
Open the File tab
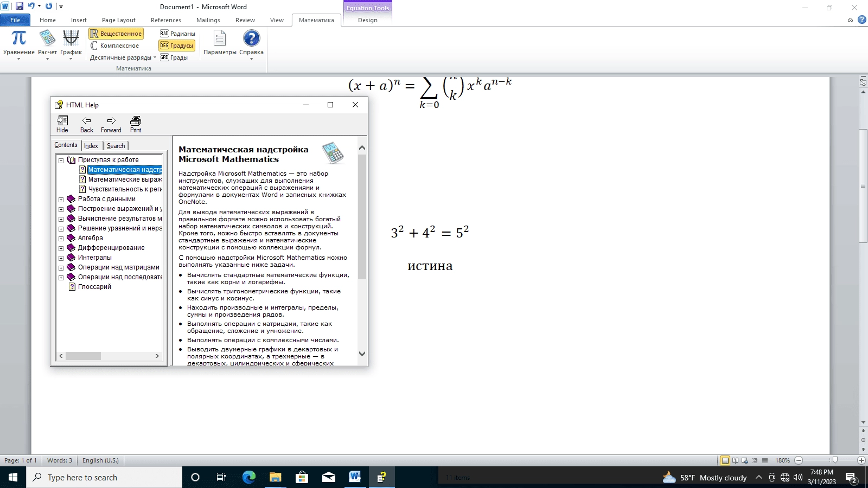coord(15,20)
